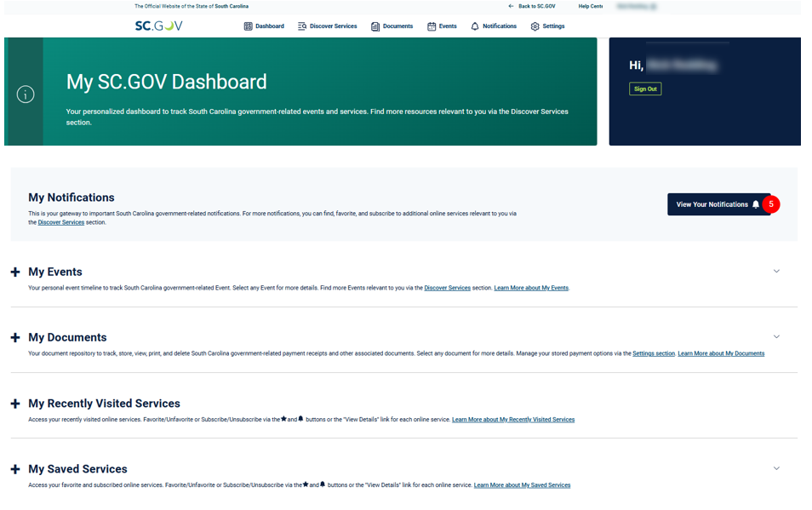Click the My SC.GOV Dashboard title
This screenshot has height=510, width=812.
pyautogui.click(x=166, y=82)
